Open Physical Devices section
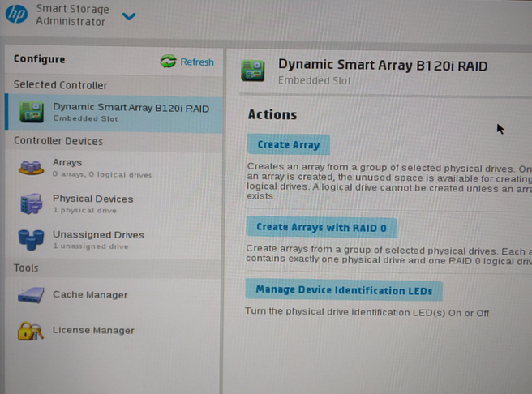 [92, 199]
